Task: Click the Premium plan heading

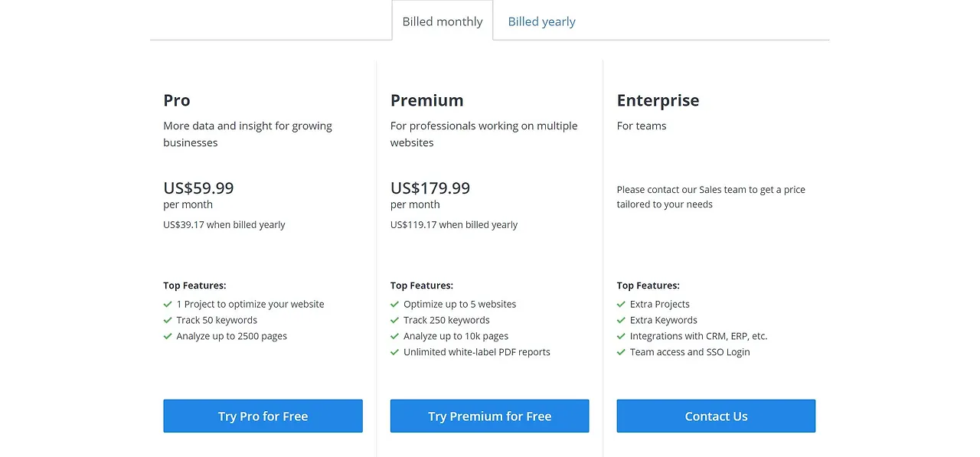Action: (x=426, y=100)
